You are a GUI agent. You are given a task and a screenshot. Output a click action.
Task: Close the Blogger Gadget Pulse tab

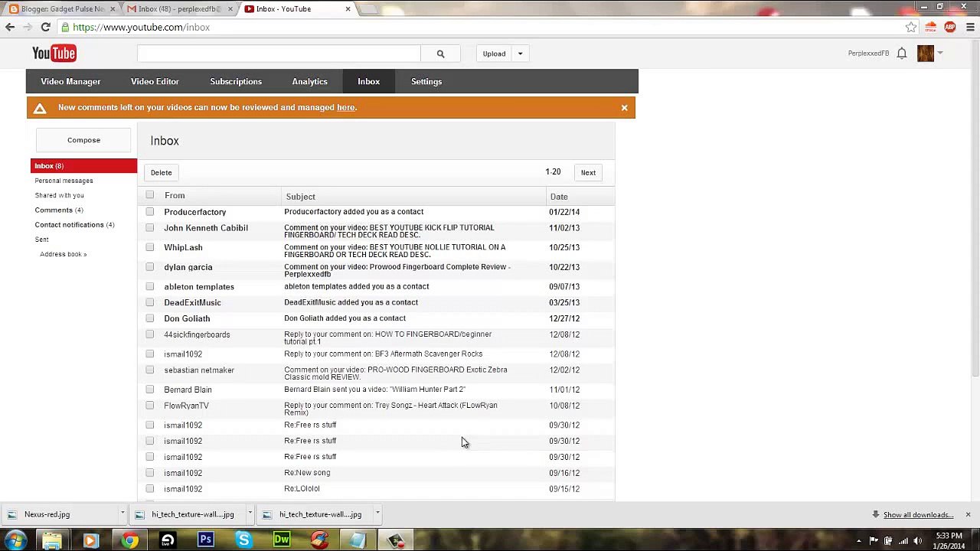(x=113, y=9)
